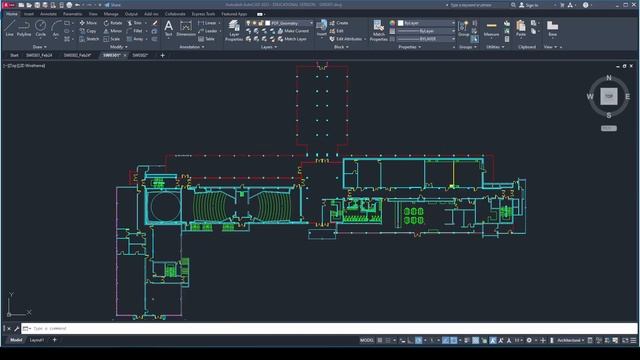Expand the Modify panel
640x360 pixels.
tap(119, 47)
